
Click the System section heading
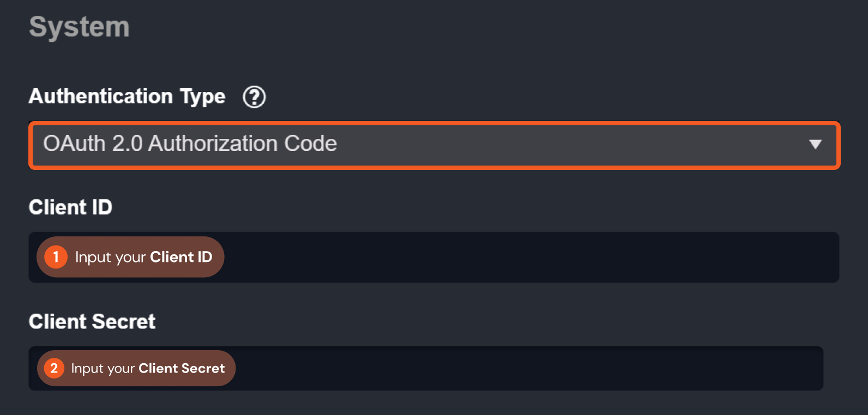click(x=79, y=27)
